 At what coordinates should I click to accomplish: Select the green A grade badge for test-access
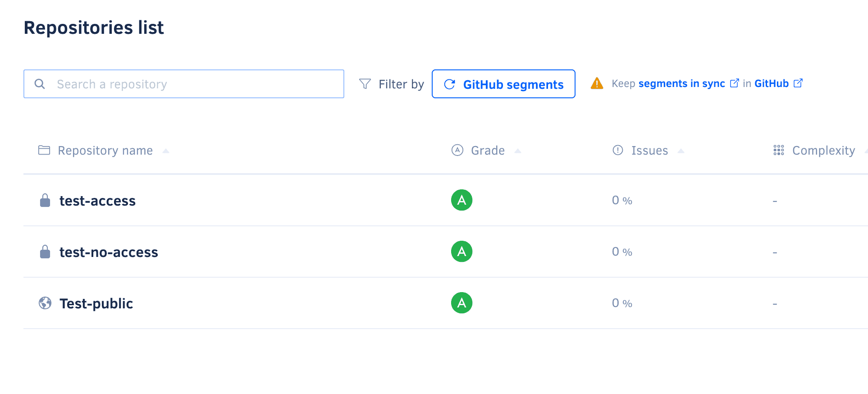coord(461,200)
